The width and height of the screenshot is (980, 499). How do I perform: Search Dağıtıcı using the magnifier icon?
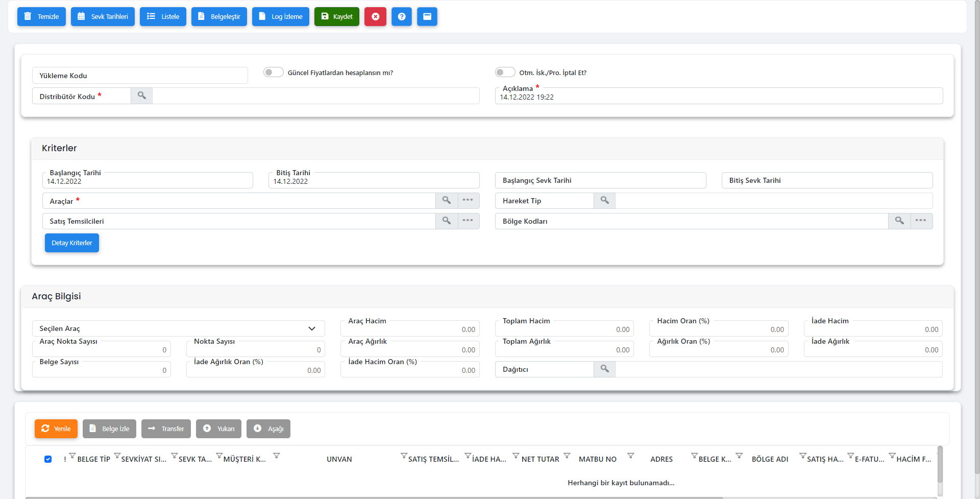(604, 369)
